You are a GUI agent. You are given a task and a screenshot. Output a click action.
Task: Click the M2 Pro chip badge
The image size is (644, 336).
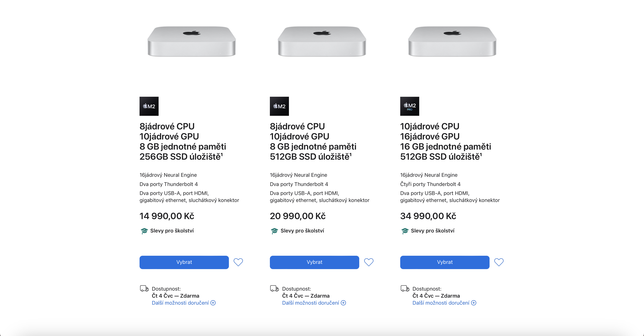tap(409, 106)
